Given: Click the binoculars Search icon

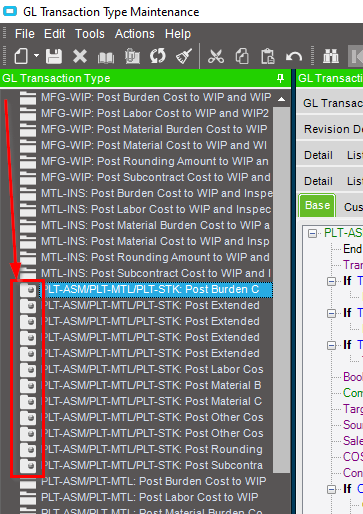Looking at the screenshot, I should pyautogui.click(x=331, y=56).
